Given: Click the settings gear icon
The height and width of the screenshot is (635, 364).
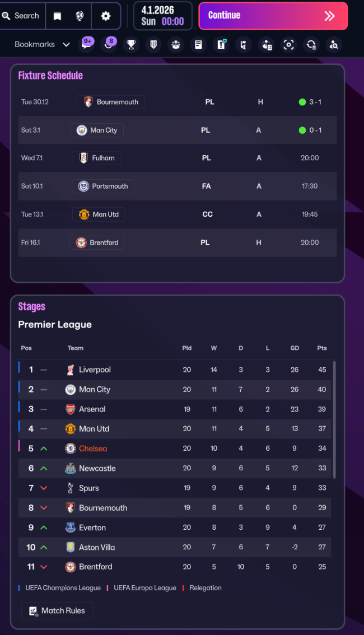Looking at the screenshot, I should [106, 16].
